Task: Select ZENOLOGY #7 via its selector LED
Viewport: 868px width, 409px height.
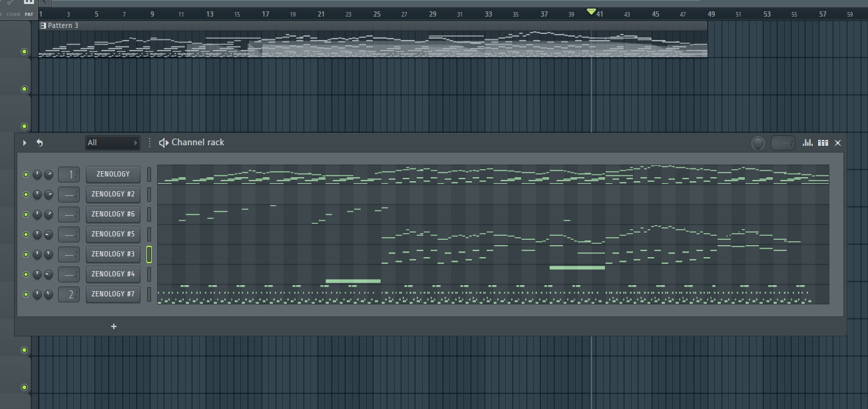Action: (x=149, y=294)
